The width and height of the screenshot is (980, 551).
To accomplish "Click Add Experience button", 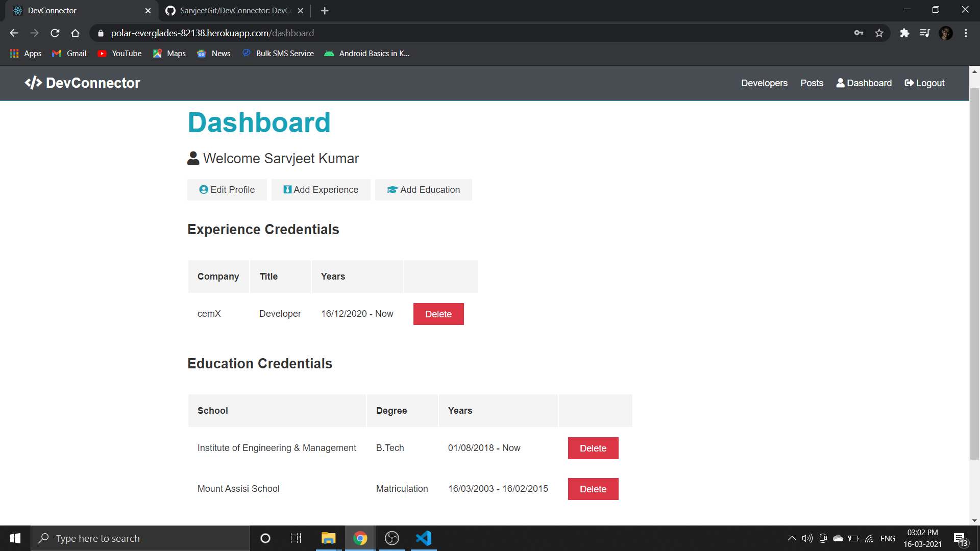I will [321, 190].
